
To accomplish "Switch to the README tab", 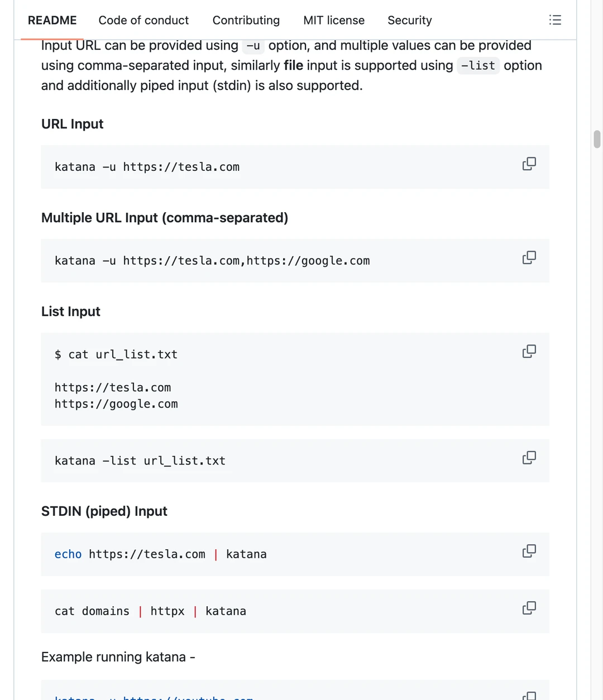I will [x=52, y=20].
